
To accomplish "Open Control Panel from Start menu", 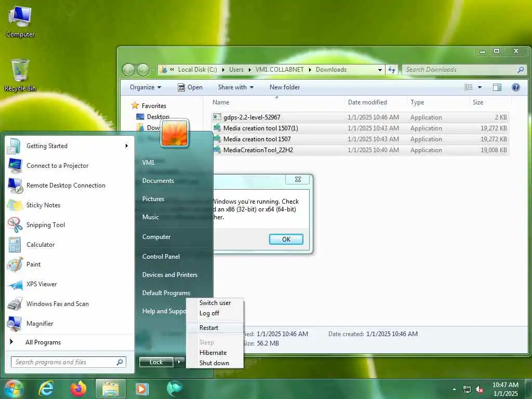I will 161,257.
